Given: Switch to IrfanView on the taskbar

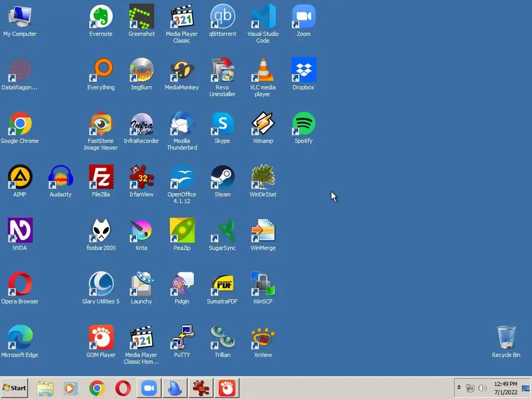Looking at the screenshot, I should (201, 388).
